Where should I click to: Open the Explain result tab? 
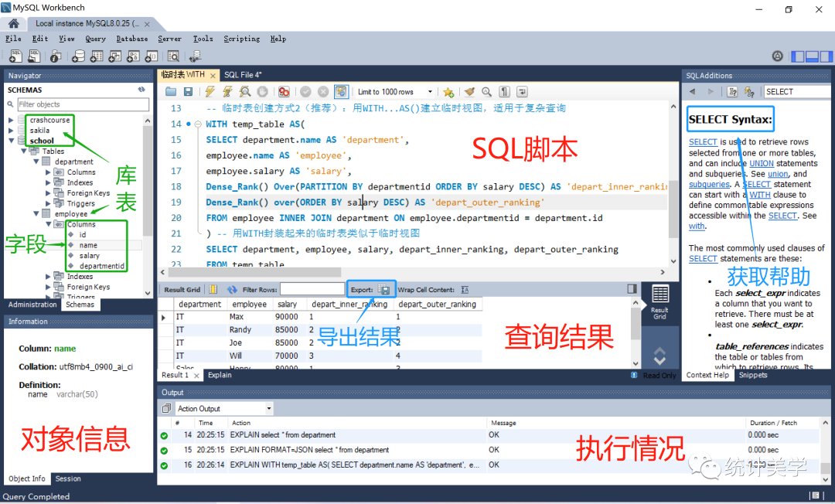click(x=220, y=375)
